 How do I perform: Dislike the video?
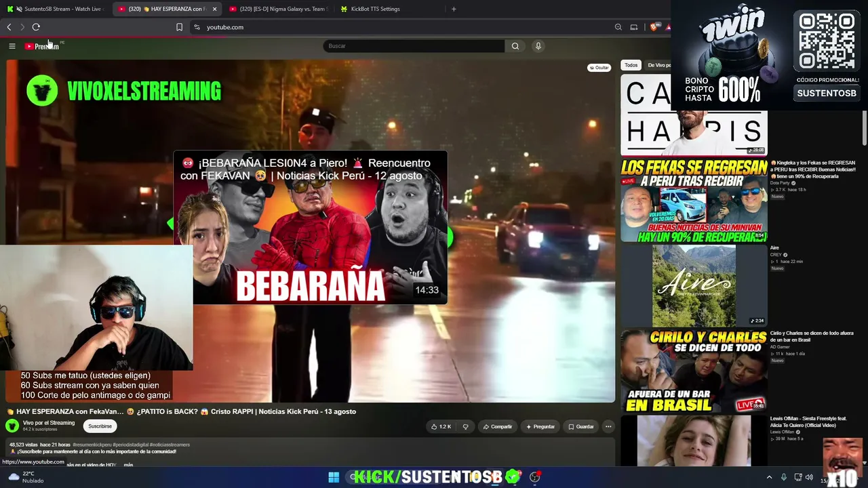click(x=465, y=426)
